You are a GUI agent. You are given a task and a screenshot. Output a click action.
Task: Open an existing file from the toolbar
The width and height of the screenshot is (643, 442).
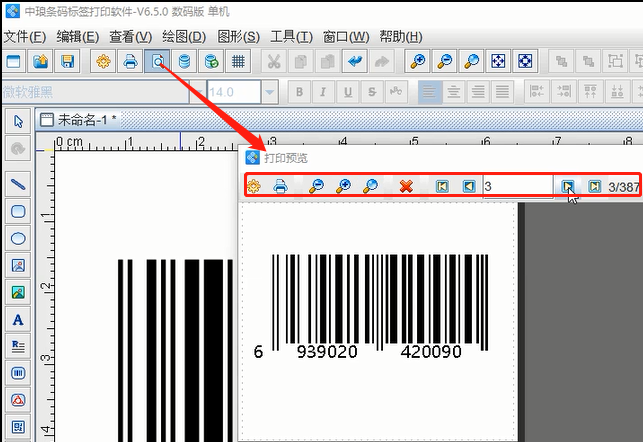[x=40, y=62]
